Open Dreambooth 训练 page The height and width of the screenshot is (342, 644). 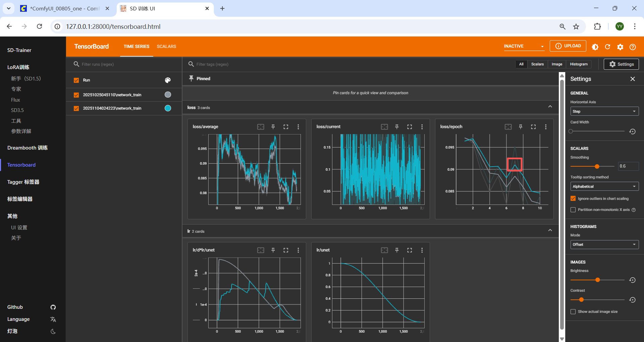(28, 148)
